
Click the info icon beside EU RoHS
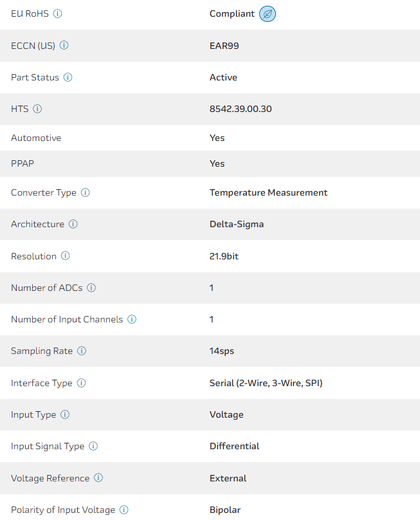58,14
